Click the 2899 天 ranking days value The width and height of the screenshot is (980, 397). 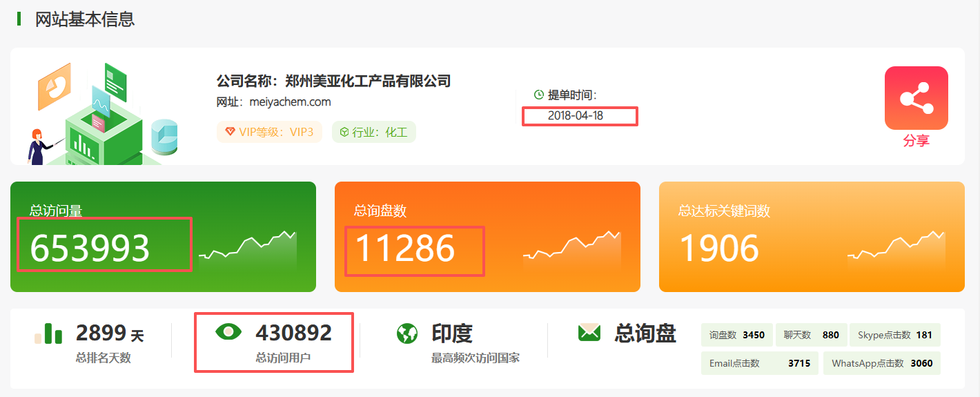tap(110, 333)
